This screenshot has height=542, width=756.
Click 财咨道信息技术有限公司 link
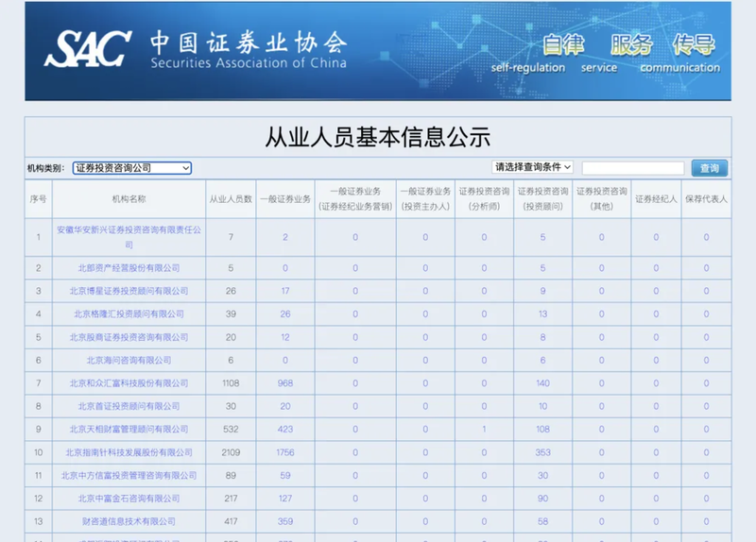point(129,521)
